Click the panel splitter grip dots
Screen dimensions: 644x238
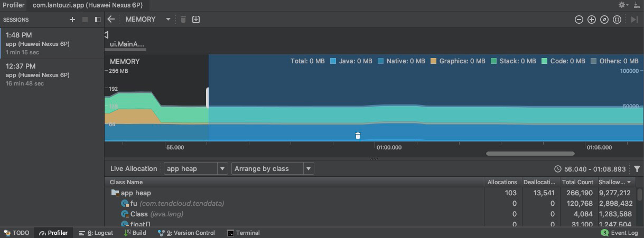point(374,158)
